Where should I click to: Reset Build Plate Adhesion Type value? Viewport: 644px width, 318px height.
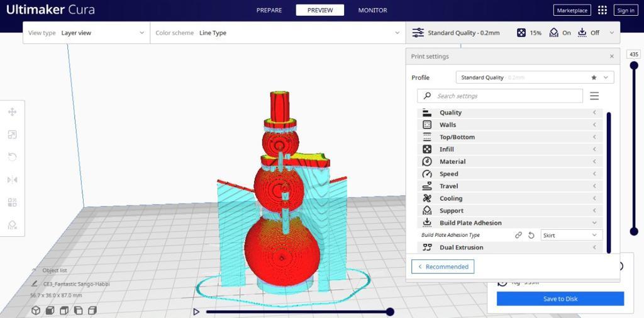coord(531,236)
